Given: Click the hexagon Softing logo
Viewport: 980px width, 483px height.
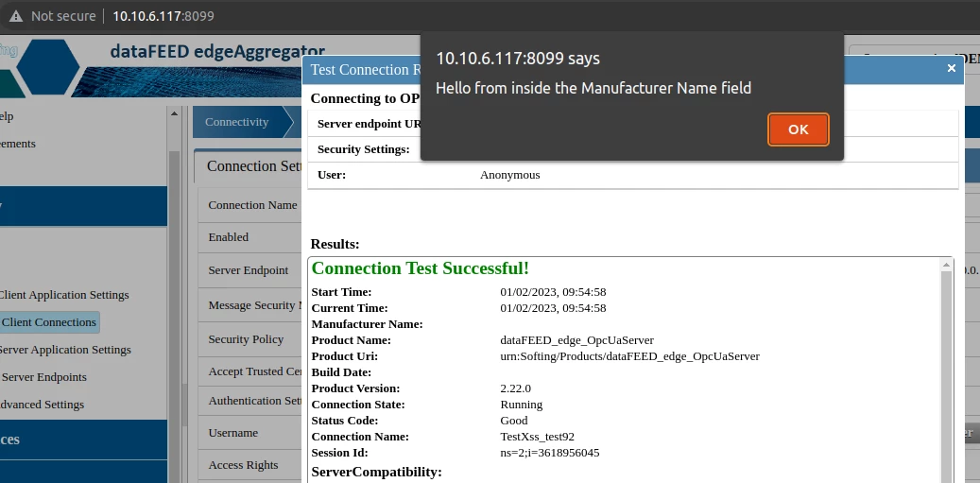Looking at the screenshot, I should click(x=49, y=67).
